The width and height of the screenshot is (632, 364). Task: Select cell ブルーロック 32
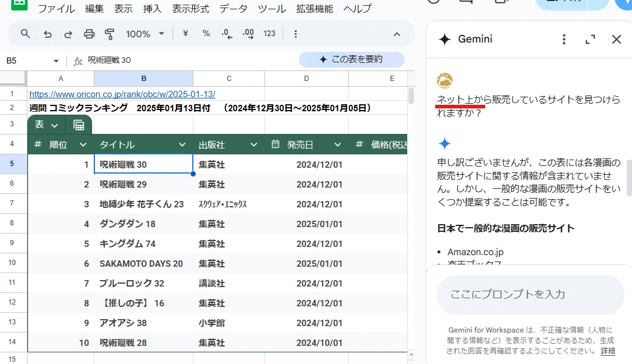[x=143, y=284]
